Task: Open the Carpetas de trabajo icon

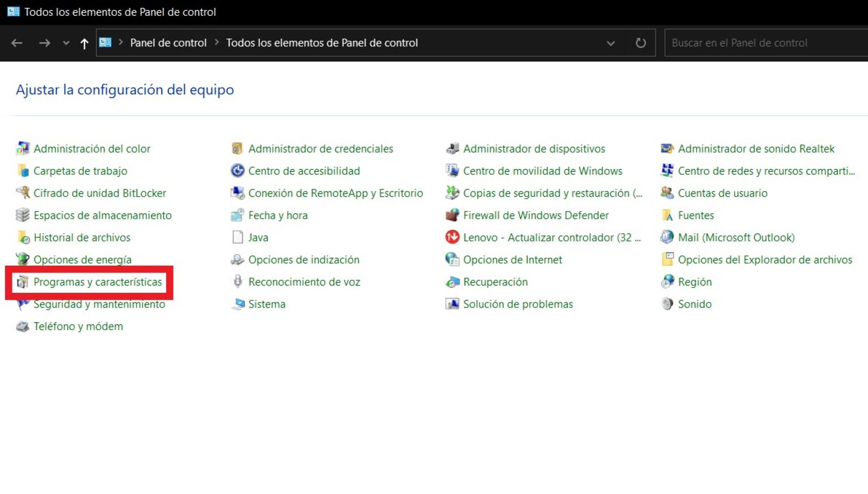Action: 23,171
